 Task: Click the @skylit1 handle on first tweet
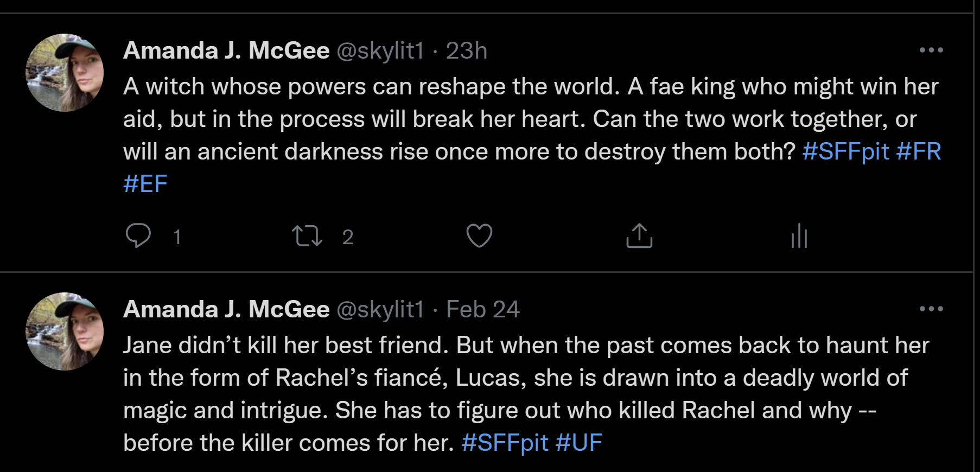click(x=380, y=50)
